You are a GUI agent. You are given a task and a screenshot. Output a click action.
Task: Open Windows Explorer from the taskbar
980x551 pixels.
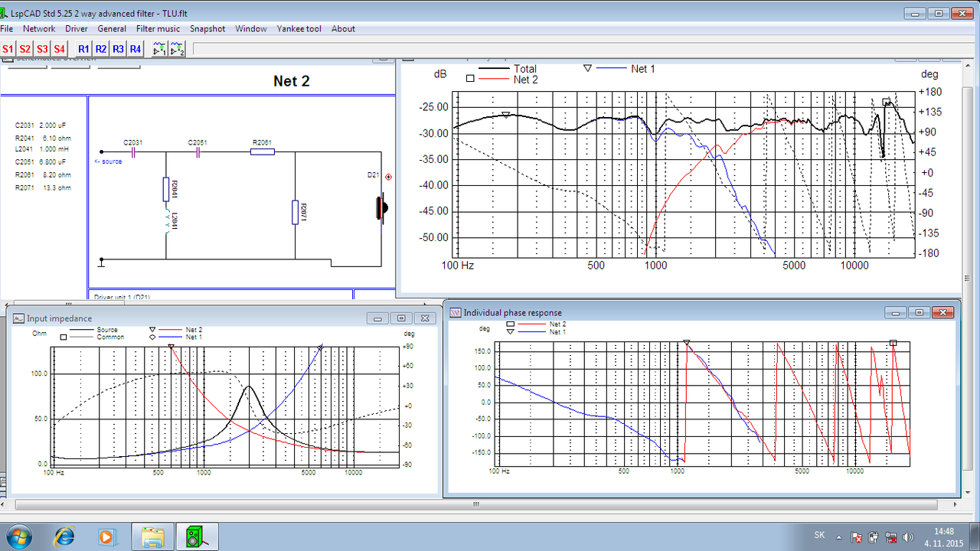[x=153, y=537]
